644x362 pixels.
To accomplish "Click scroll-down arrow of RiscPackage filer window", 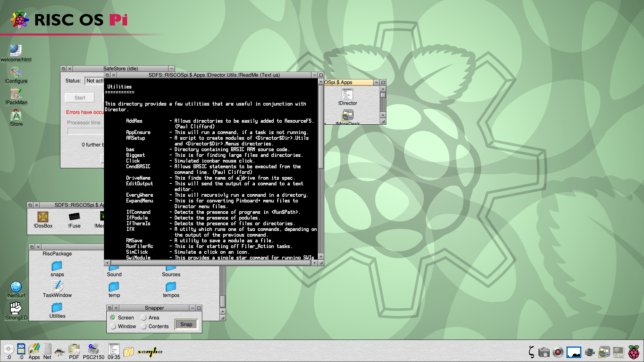I will pyautogui.click(x=223, y=311).
